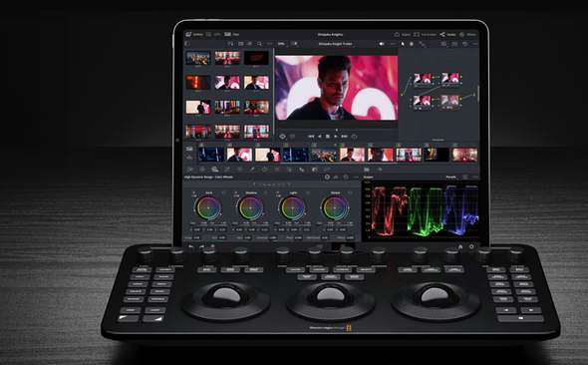Reset the Dark wheel
Viewport: 588px width, 365px height.
[x=224, y=192]
